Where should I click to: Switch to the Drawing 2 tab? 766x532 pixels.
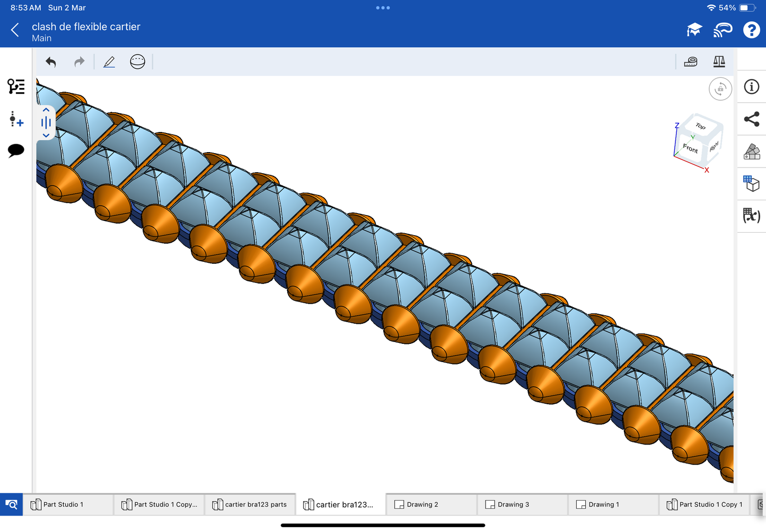coord(422,504)
